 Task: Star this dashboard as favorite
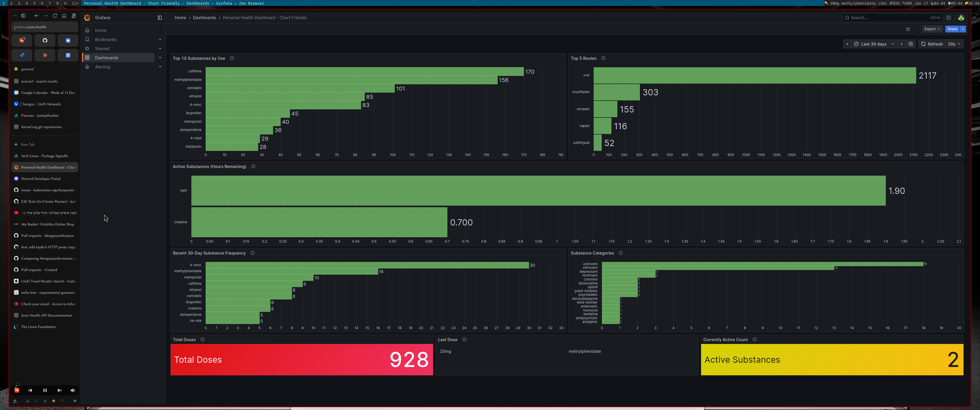pyautogui.click(x=908, y=29)
